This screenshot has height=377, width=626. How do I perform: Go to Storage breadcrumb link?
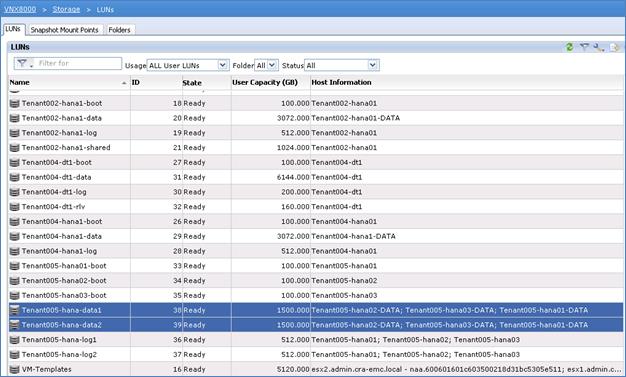(x=66, y=9)
